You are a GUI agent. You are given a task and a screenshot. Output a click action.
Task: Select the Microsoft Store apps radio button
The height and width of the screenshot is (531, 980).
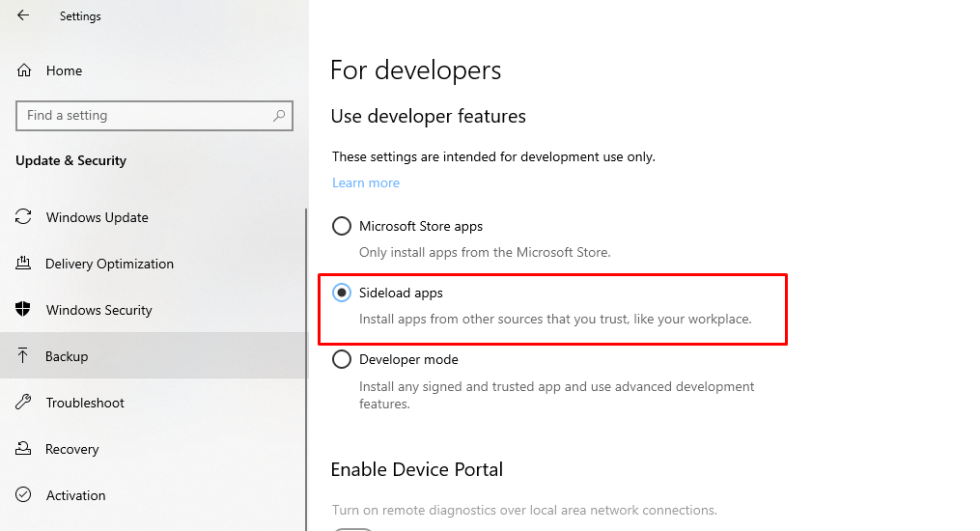[342, 226]
